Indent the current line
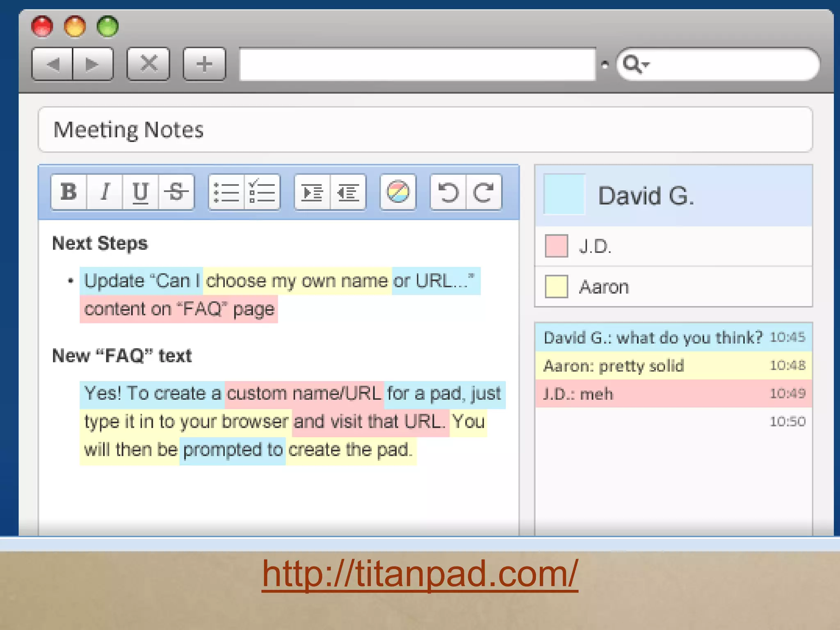 [312, 192]
